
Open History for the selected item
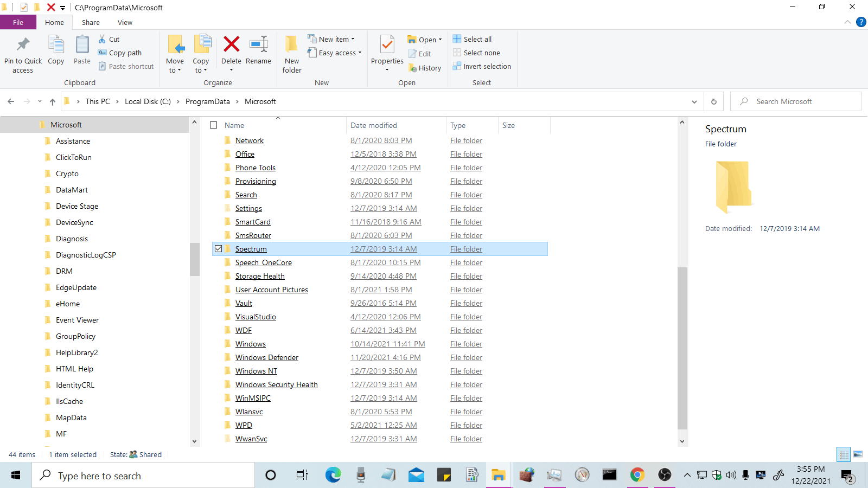425,68
